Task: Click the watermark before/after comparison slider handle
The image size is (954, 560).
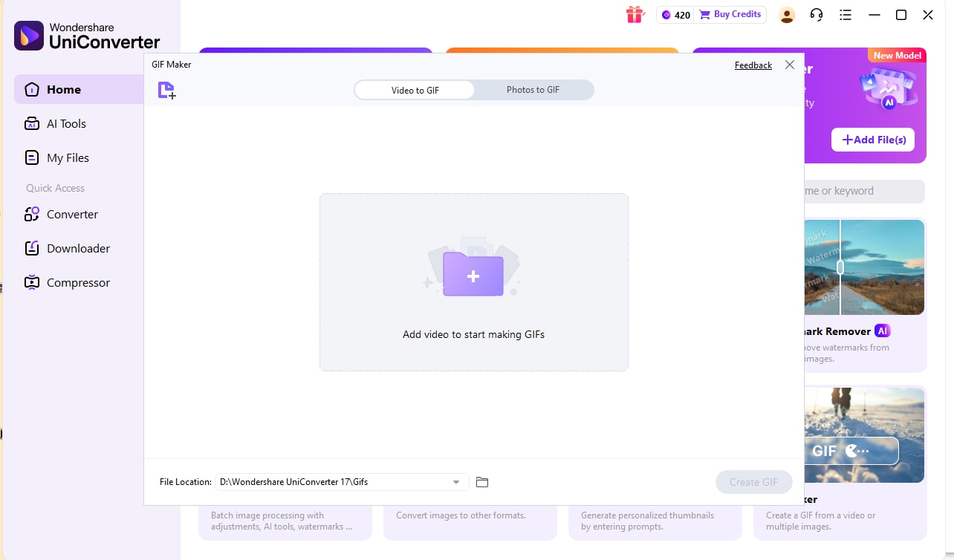Action: pyautogui.click(x=840, y=267)
